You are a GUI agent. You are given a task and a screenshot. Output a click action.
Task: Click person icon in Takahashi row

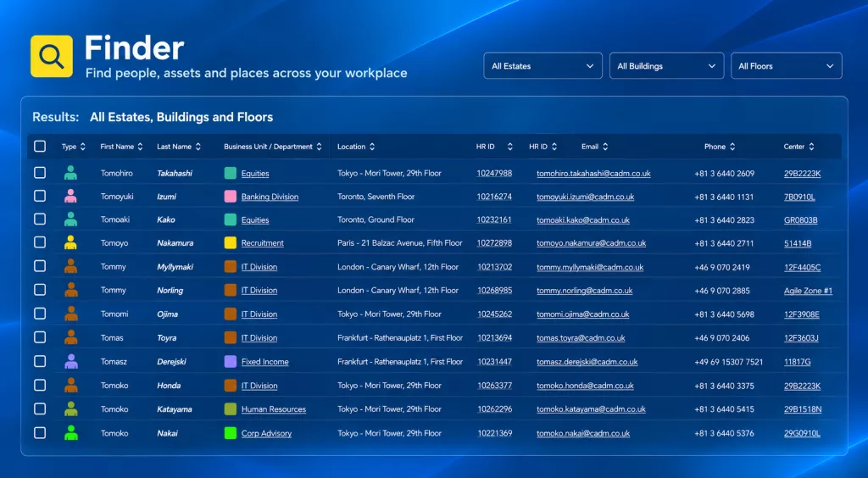coord(70,173)
